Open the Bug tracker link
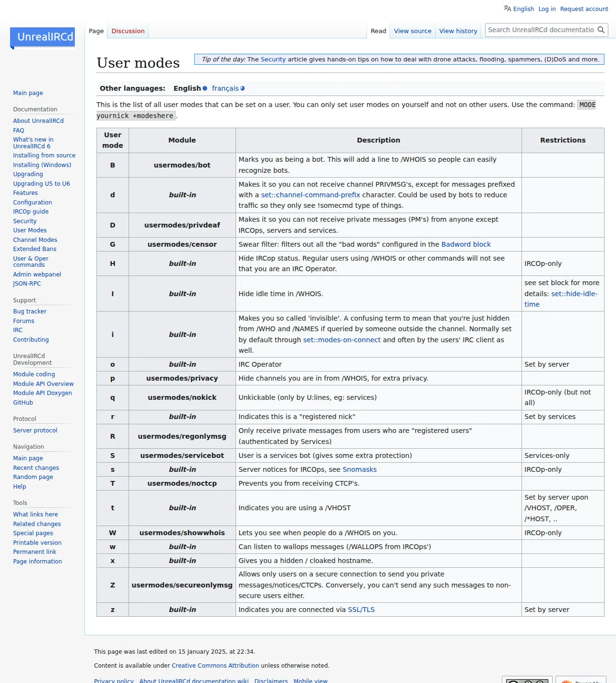616x683 pixels. 30,312
